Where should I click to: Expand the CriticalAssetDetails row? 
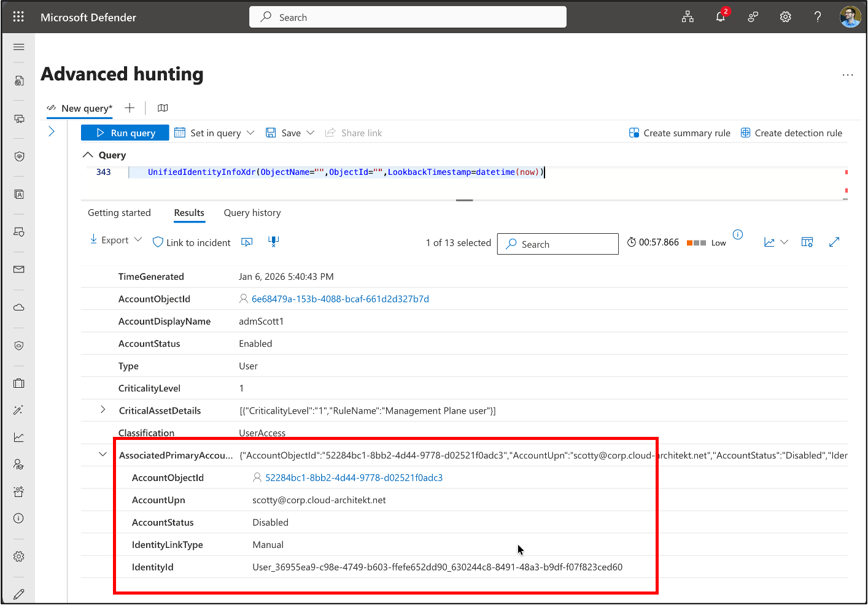(x=103, y=410)
